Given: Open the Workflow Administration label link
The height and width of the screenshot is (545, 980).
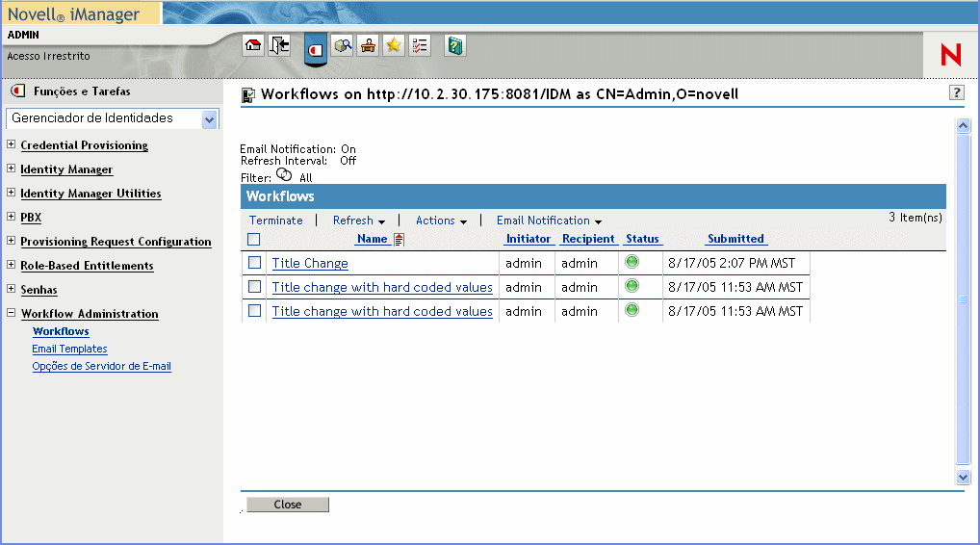Looking at the screenshot, I should (90, 314).
